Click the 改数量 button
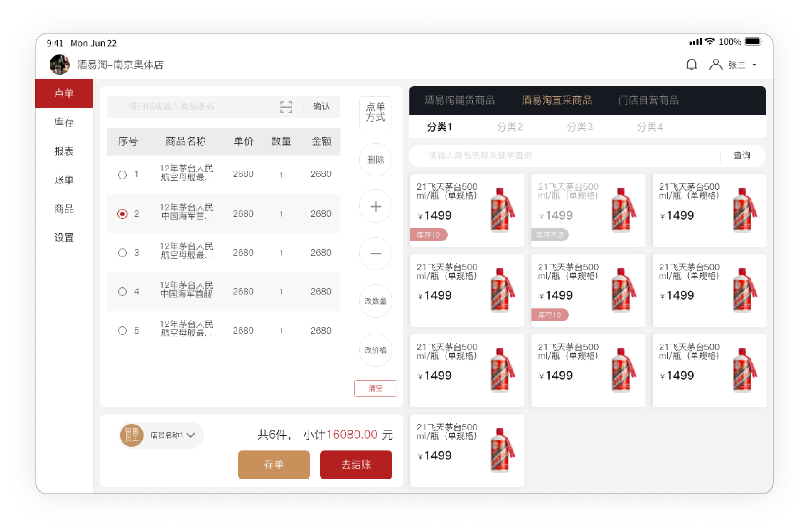Screen dimensions: 809x532 [x=376, y=301]
